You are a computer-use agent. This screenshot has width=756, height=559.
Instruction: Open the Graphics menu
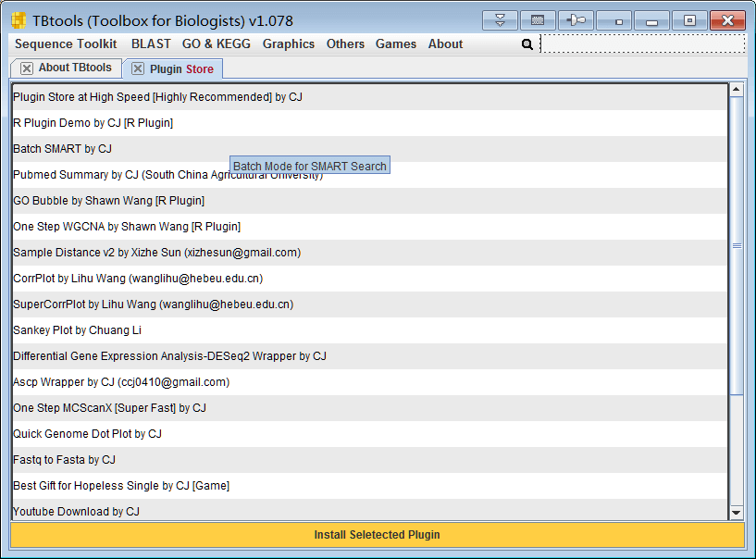(289, 43)
